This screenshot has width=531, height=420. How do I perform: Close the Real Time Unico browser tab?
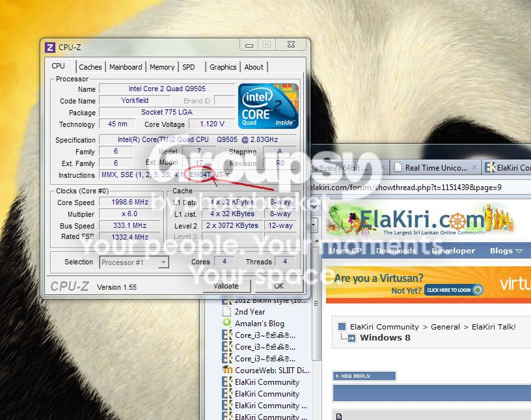[474, 167]
